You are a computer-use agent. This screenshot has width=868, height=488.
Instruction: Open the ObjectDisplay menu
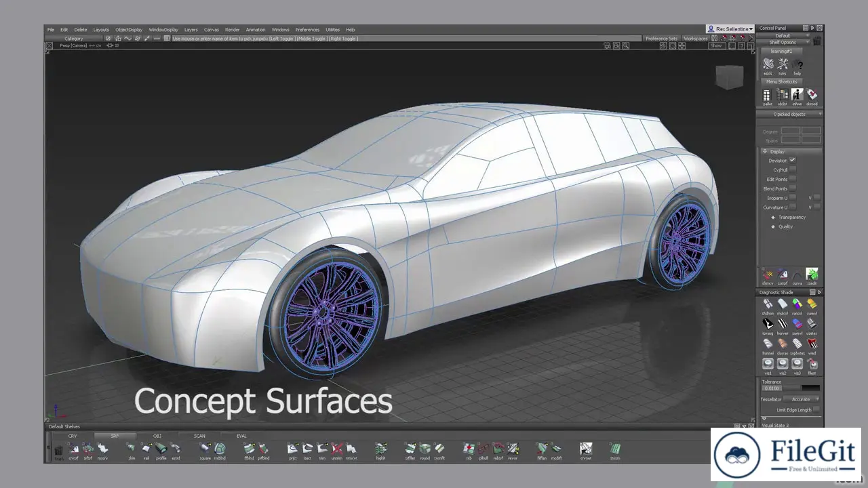(129, 29)
